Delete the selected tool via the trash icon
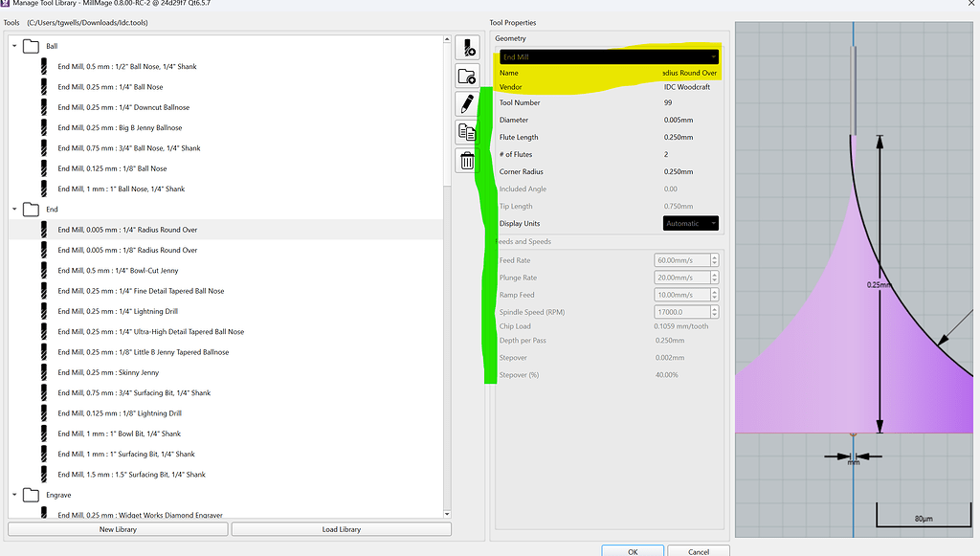Screen dimensions: 980x556 [467, 161]
